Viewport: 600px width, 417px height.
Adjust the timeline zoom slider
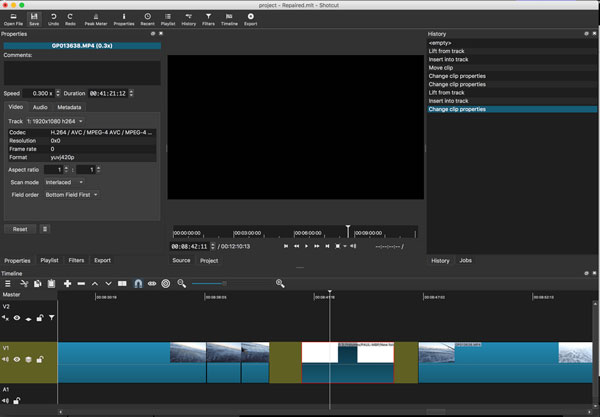pyautogui.click(x=225, y=283)
